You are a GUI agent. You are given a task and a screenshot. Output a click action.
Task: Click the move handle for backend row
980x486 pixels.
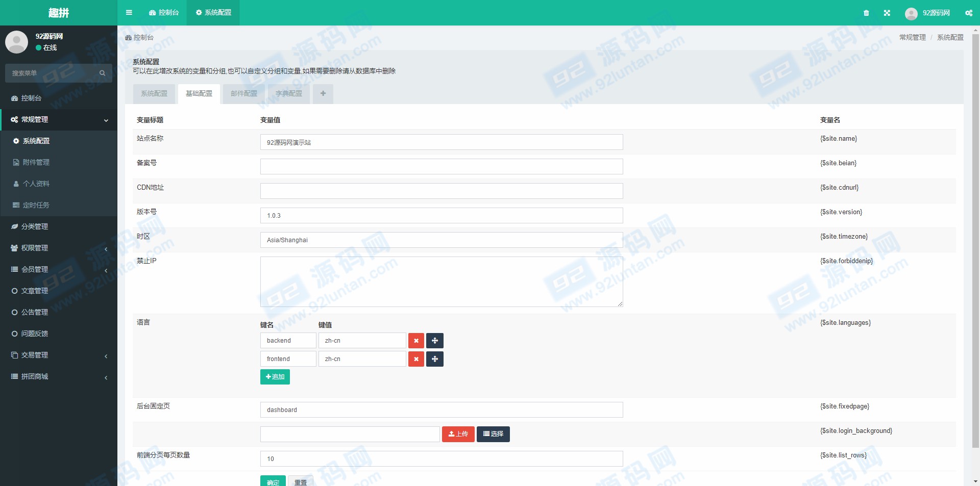[435, 341]
